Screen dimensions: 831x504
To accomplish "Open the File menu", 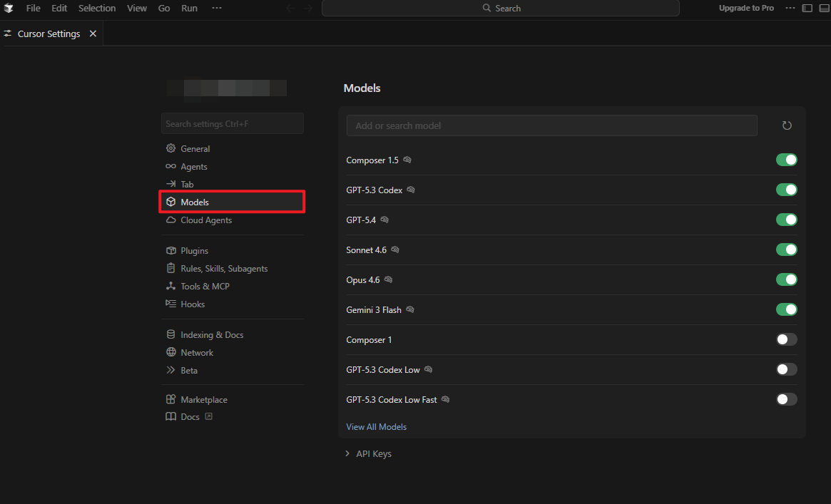I will click(x=34, y=8).
